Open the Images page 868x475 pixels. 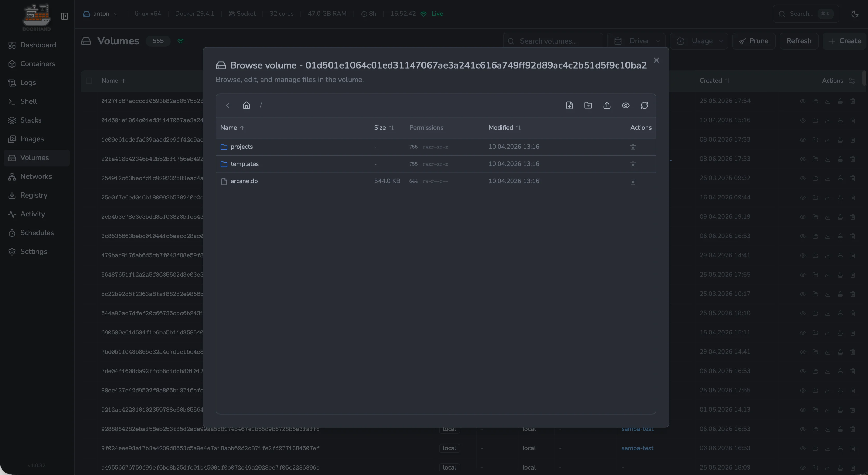pos(36,139)
